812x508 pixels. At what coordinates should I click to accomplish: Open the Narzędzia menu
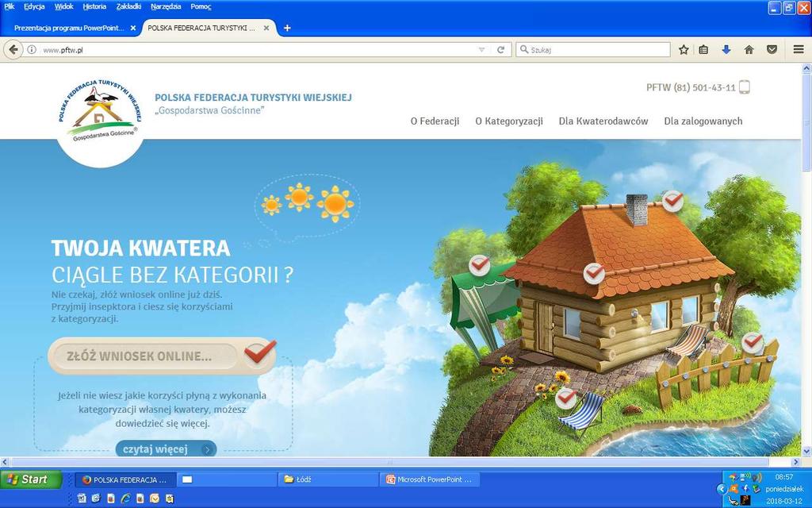(x=166, y=6)
